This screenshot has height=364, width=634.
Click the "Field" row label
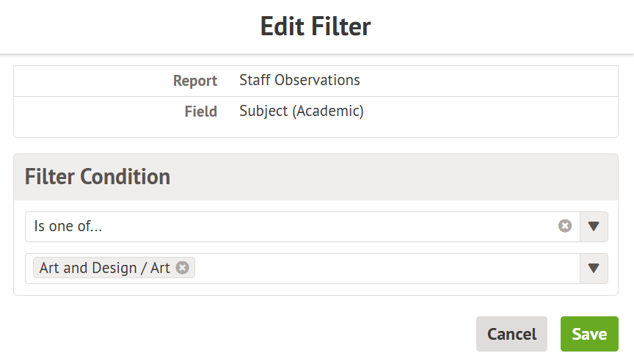coord(201,112)
